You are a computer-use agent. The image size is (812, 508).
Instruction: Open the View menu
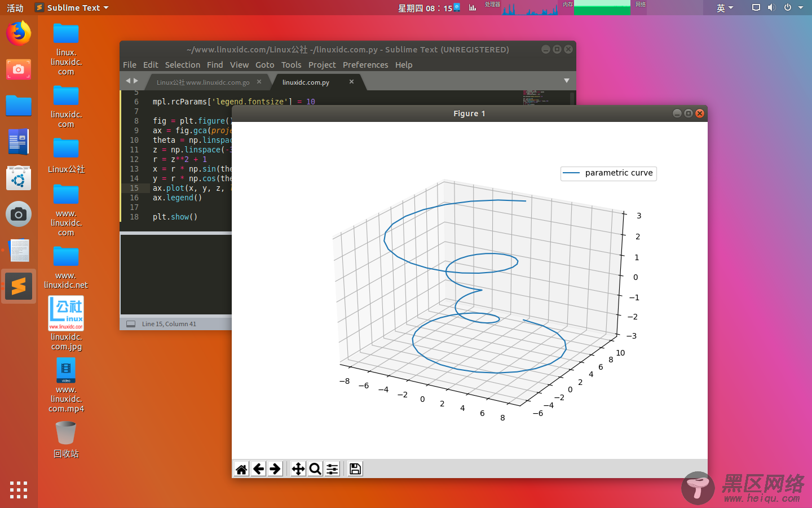coord(239,65)
